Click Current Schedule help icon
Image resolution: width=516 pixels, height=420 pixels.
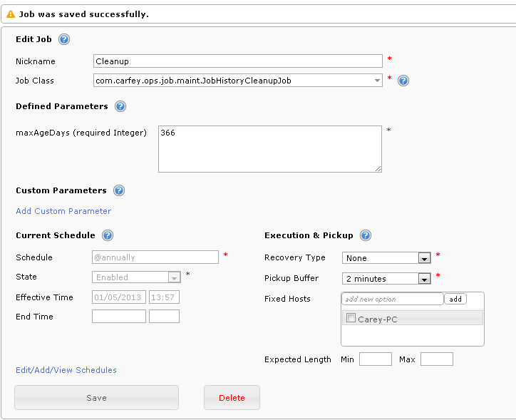(x=108, y=235)
